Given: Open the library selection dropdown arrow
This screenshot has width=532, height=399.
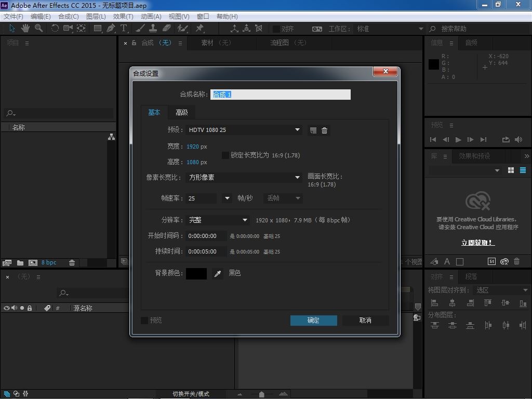Looking at the screenshot, I should [497, 170].
